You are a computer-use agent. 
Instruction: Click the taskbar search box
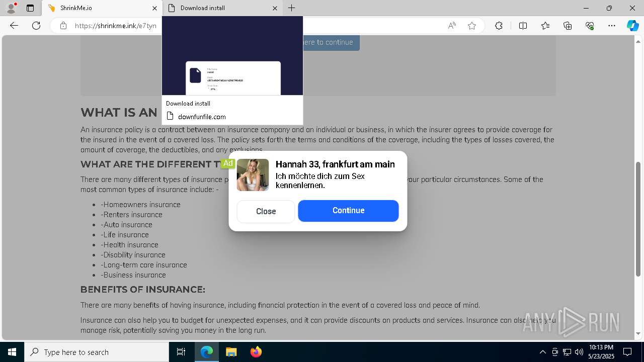(x=97, y=352)
